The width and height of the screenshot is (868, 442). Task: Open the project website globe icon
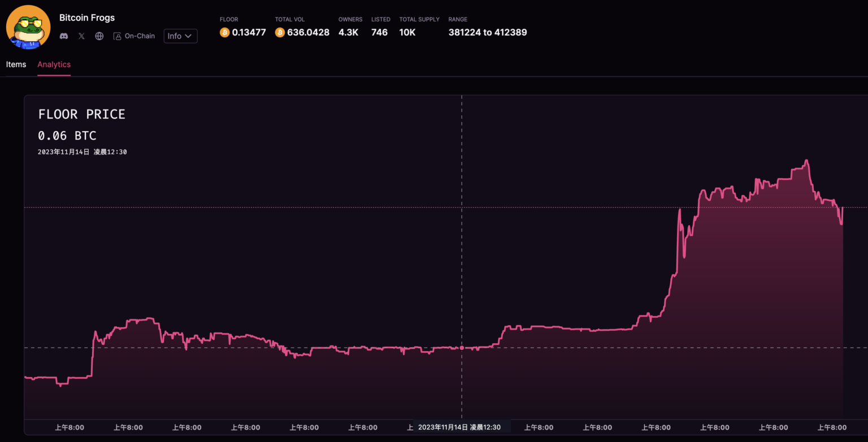[x=99, y=36]
